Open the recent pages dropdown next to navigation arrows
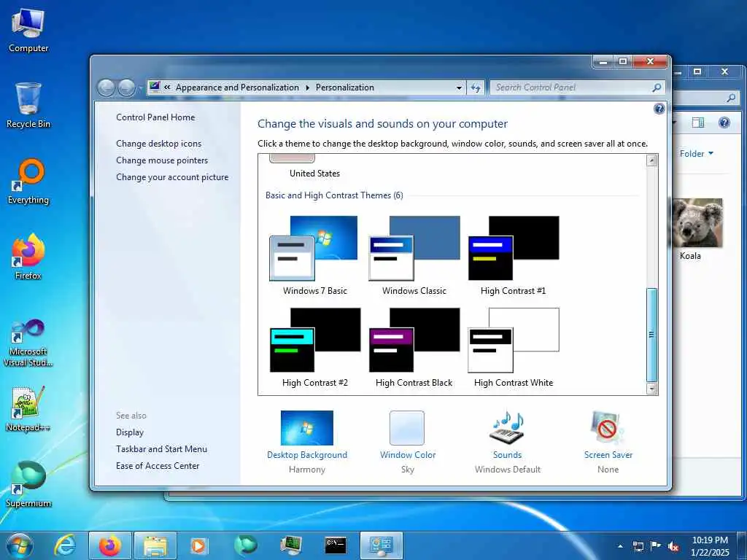The image size is (747, 560). click(x=140, y=88)
